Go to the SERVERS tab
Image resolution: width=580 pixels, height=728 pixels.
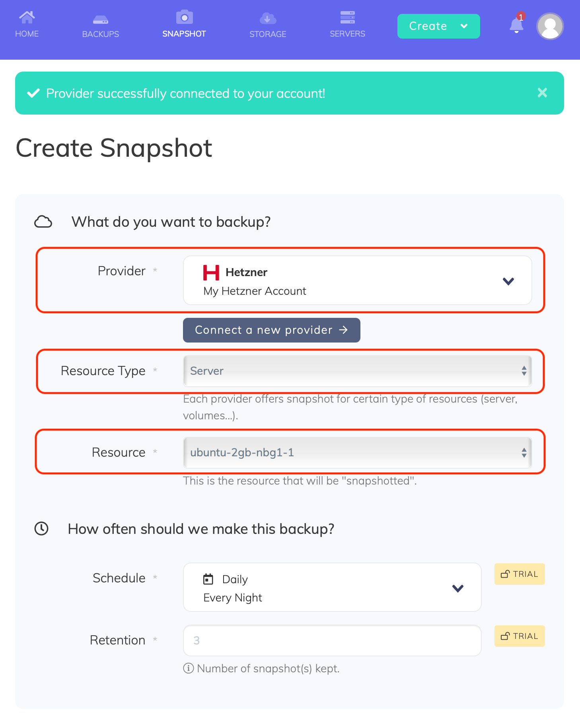click(x=347, y=34)
